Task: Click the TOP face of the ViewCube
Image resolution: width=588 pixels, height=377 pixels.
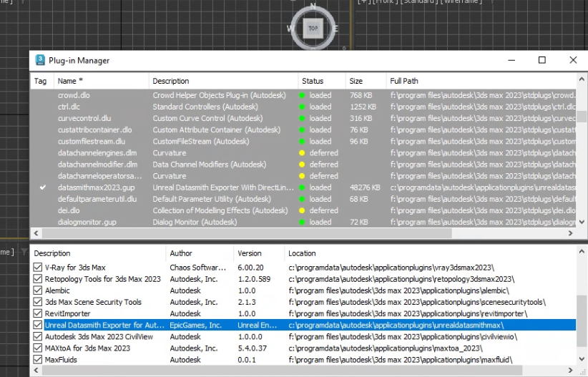Action: (313, 28)
